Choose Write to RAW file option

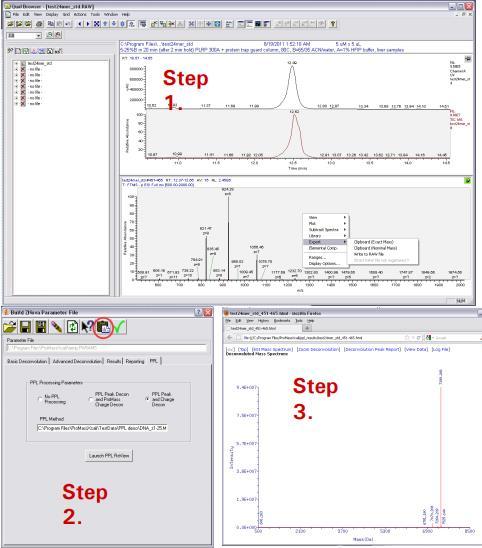click(369, 254)
